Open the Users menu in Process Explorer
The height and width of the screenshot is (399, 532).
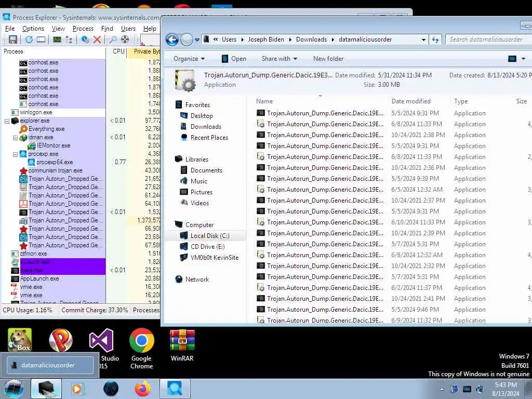coord(128,29)
